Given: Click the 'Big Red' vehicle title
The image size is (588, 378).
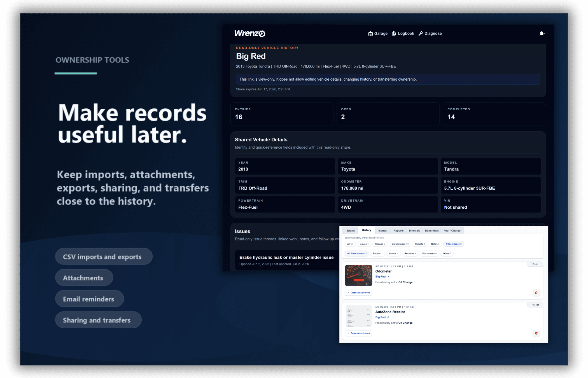Looking at the screenshot, I should (x=251, y=56).
